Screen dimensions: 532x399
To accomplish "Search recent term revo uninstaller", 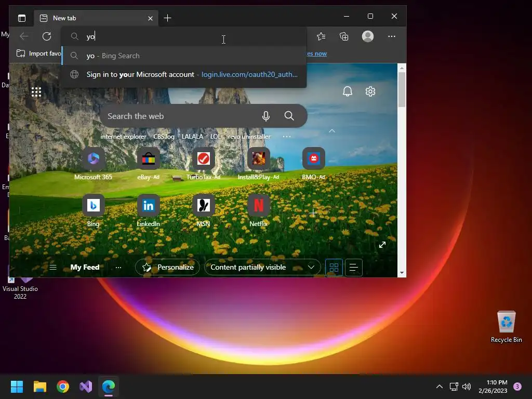I will [249, 137].
